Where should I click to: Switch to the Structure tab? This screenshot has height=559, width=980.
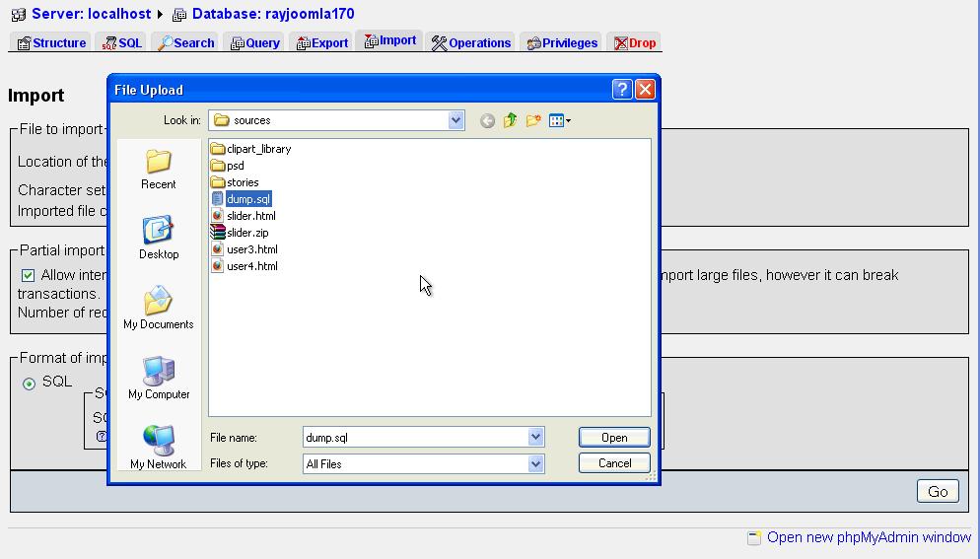tap(52, 42)
